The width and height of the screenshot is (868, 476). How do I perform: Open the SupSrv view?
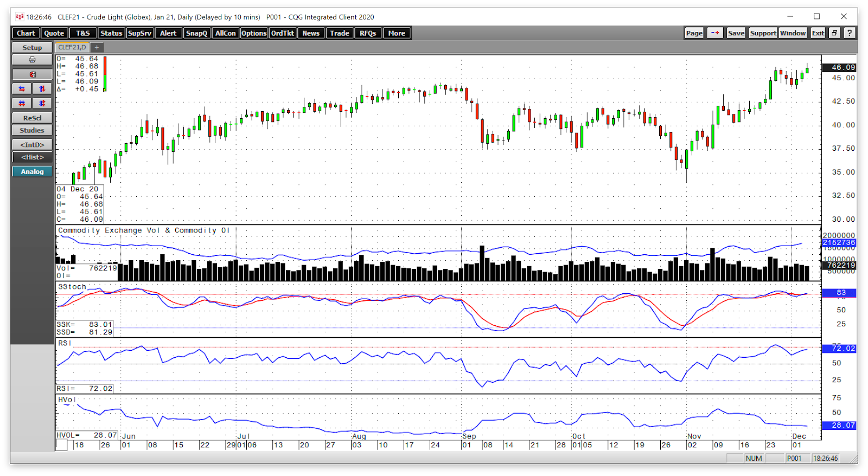pos(139,33)
